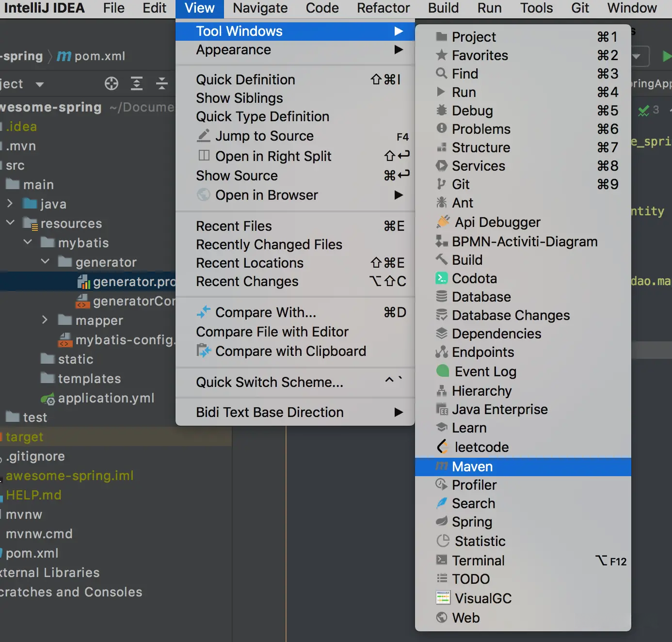Click pom.xml in the breadcrumb bar
Viewport: 672px width, 642px height.
99,56
